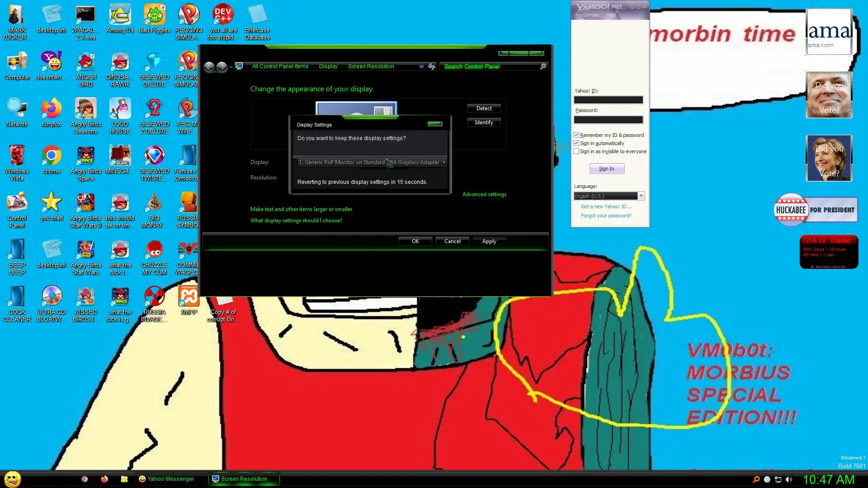Toggle Sign in automatically checkbox

pyautogui.click(x=576, y=143)
